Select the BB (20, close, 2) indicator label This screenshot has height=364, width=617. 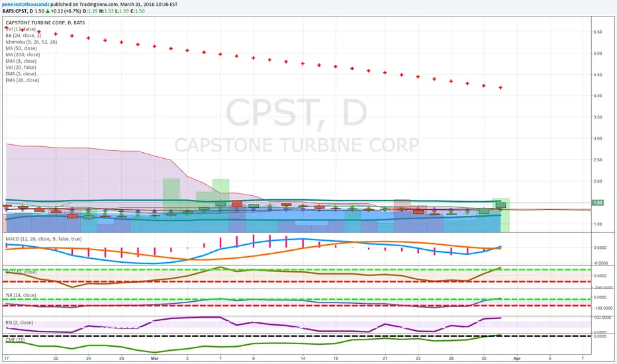click(x=23, y=36)
